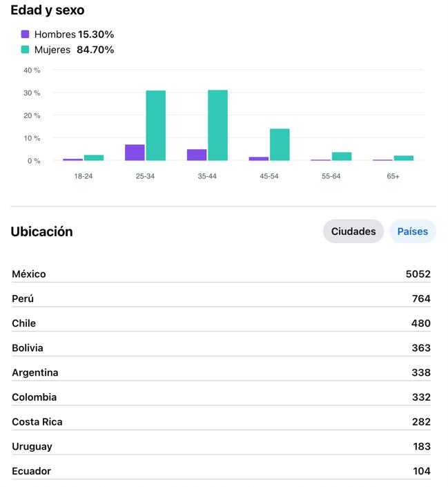Select the Ecuador row

coord(221,471)
